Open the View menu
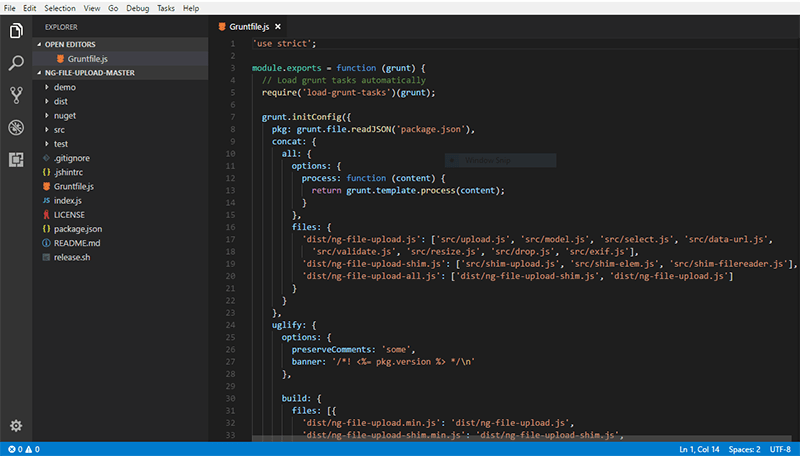The width and height of the screenshot is (800, 456). pyautogui.click(x=92, y=8)
